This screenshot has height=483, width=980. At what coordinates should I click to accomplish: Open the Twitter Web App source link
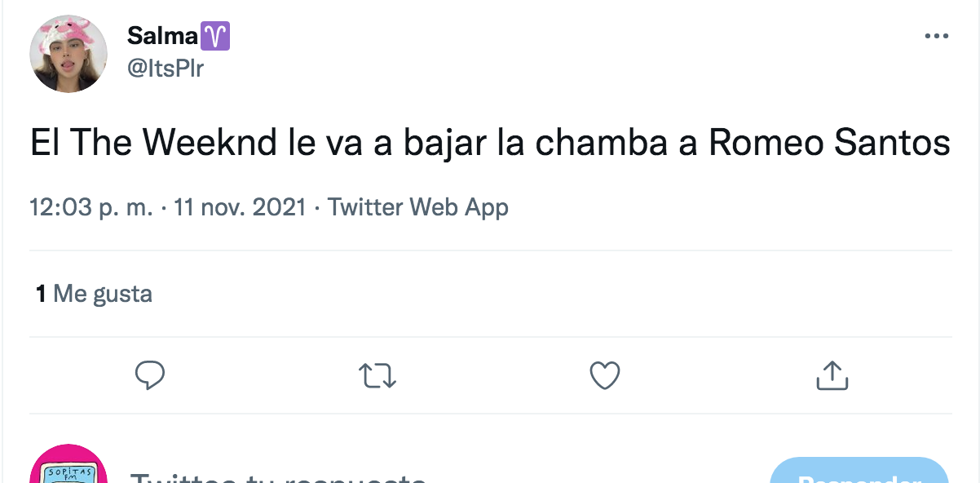417,207
